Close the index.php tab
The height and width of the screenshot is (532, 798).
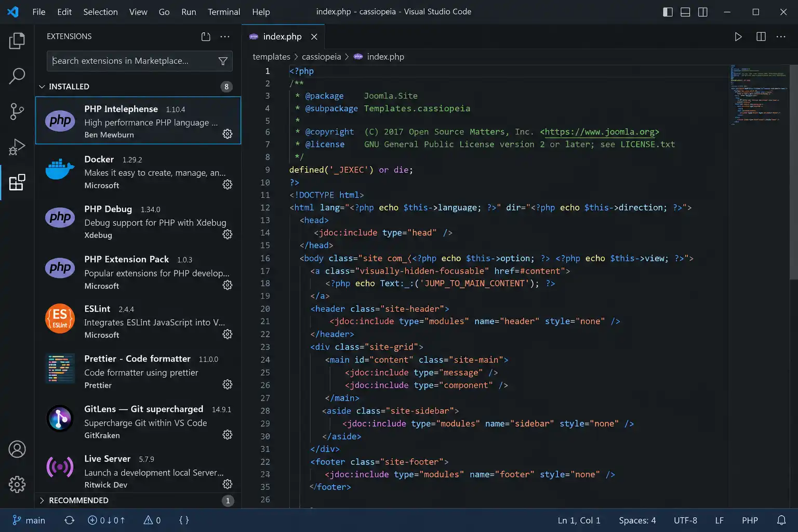coord(314,36)
